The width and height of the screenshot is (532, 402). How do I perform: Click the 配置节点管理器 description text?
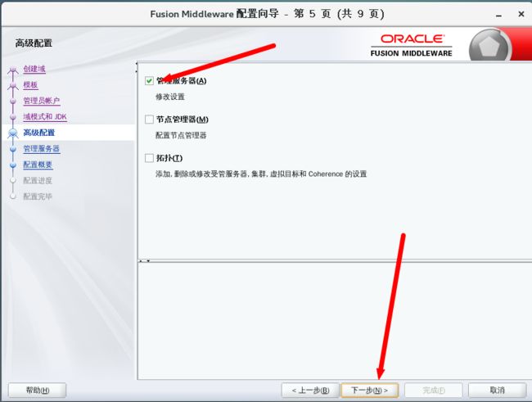coord(181,135)
